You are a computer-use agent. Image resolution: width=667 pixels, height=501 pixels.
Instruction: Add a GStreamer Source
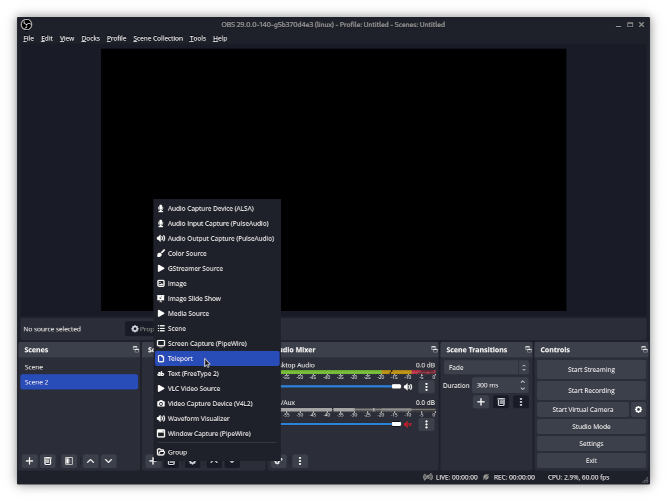tap(217, 268)
